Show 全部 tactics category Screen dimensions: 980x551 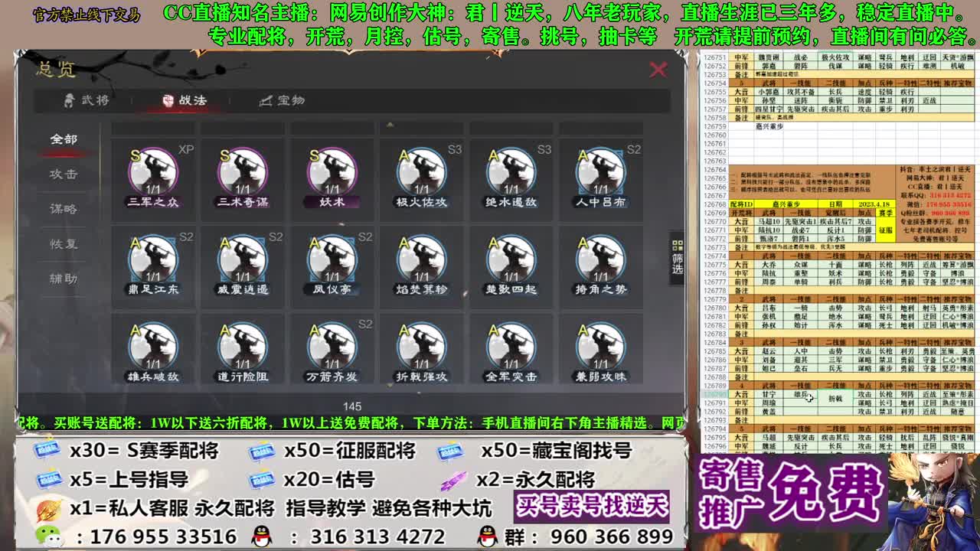(x=64, y=139)
